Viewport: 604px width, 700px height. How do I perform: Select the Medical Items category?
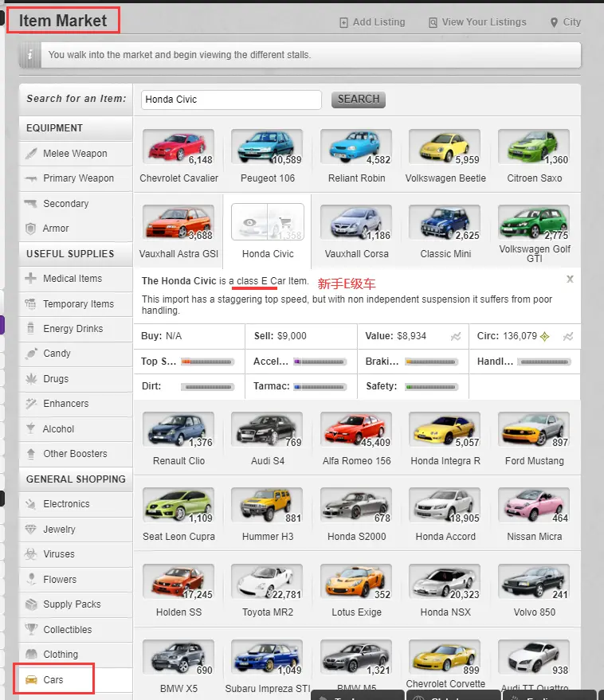pyautogui.click(x=73, y=279)
